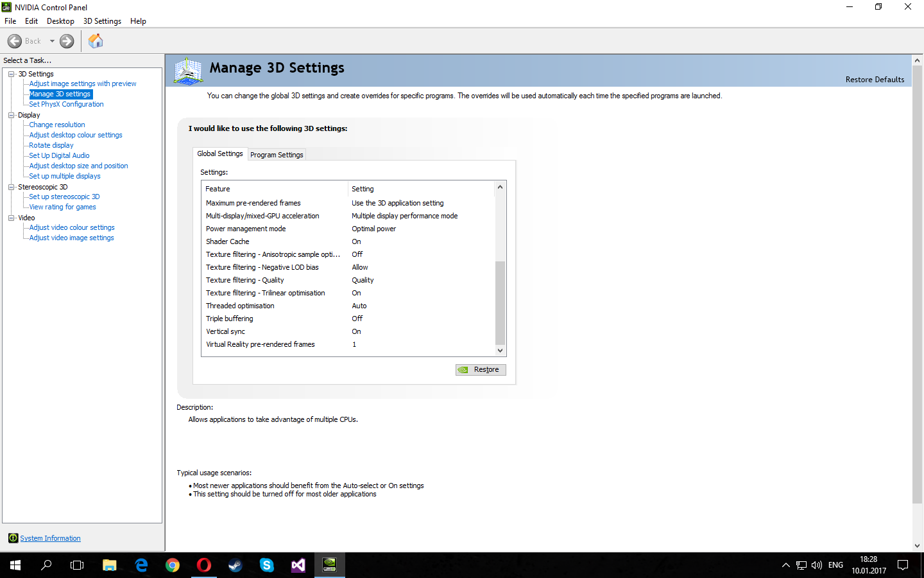Switch to Global Settings tab
Viewport: 924px width, 578px height.
(x=220, y=153)
